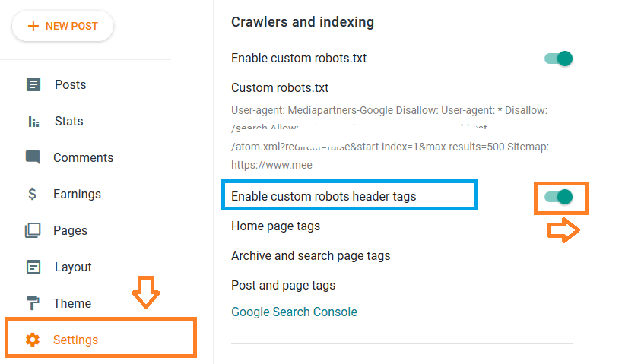Click the Stats bar chart icon
The width and height of the screenshot is (641, 364).
pos(33,122)
